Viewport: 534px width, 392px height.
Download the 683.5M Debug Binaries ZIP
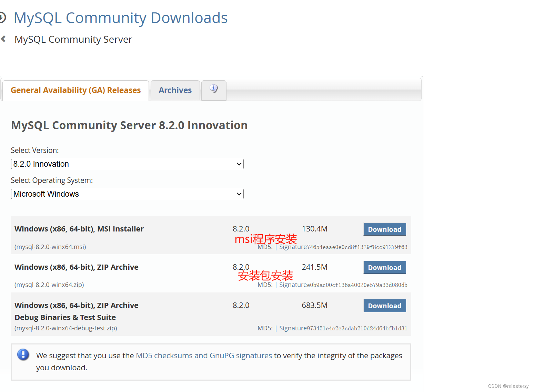(385, 306)
